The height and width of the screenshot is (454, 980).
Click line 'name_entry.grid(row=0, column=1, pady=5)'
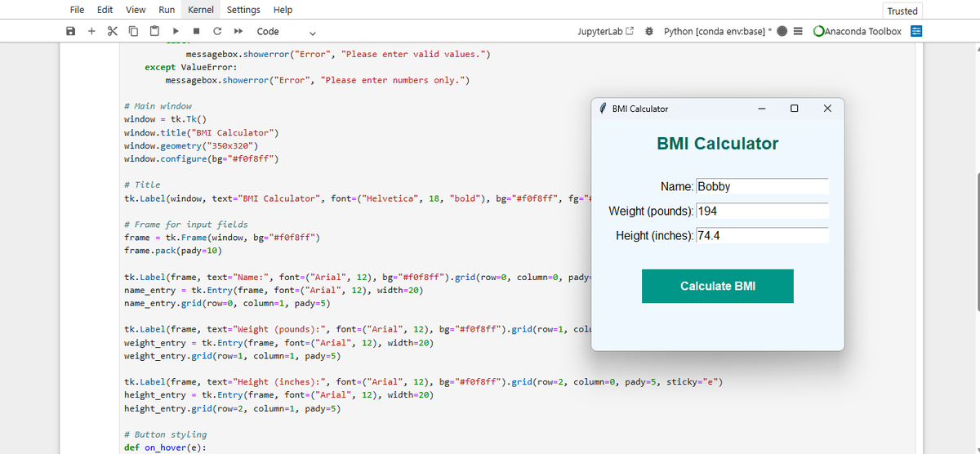(227, 304)
